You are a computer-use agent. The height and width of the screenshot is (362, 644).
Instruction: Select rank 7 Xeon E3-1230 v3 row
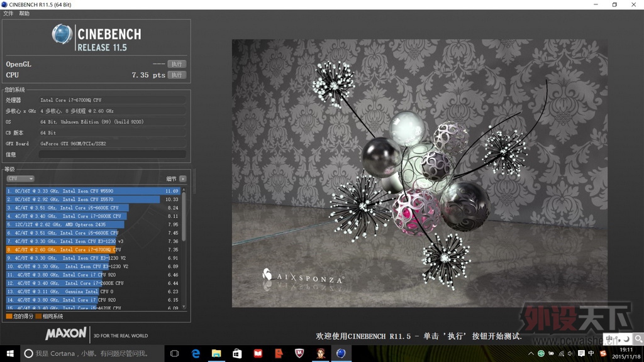[x=93, y=241]
